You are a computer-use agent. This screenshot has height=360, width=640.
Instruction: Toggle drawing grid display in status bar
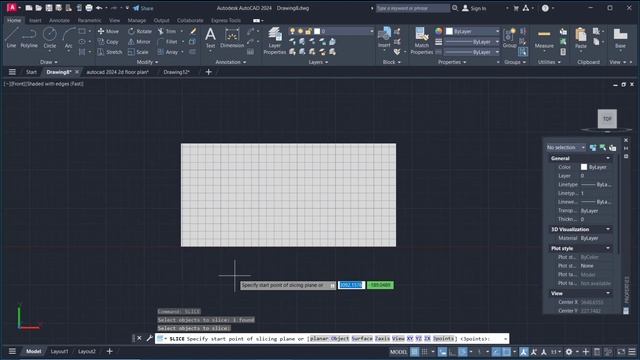coord(414,351)
